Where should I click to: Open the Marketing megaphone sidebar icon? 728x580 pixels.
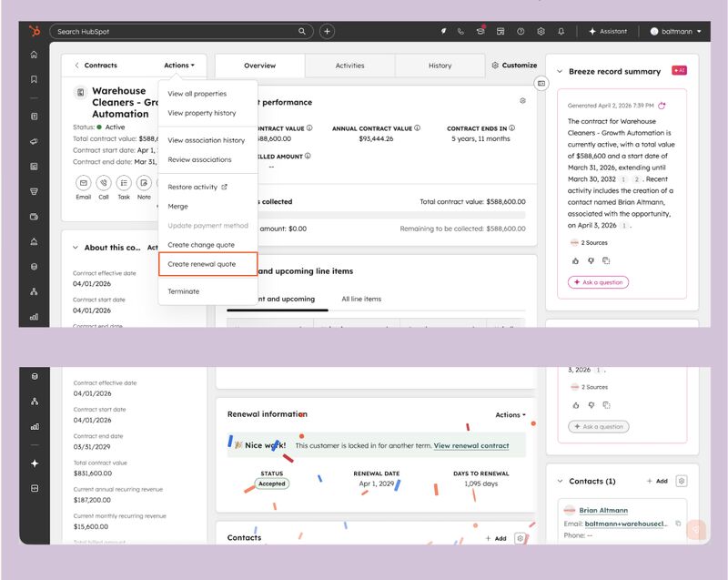click(34, 142)
